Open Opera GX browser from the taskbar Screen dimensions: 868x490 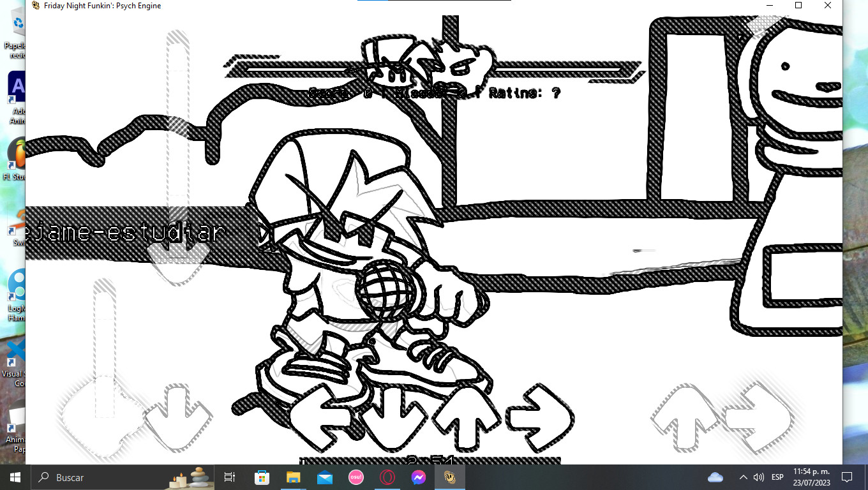tap(387, 477)
